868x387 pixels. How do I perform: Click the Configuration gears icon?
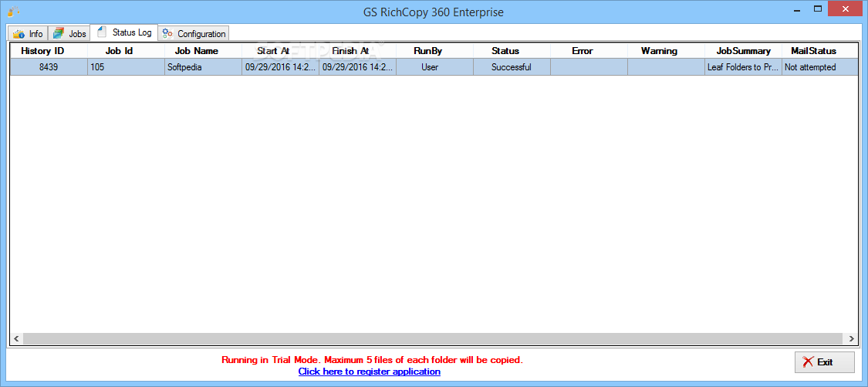167,34
